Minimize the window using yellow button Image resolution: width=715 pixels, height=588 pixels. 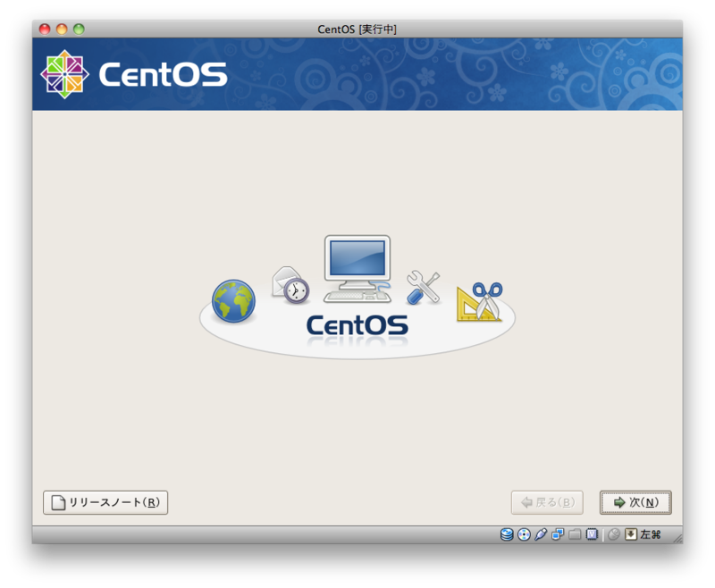(62, 29)
